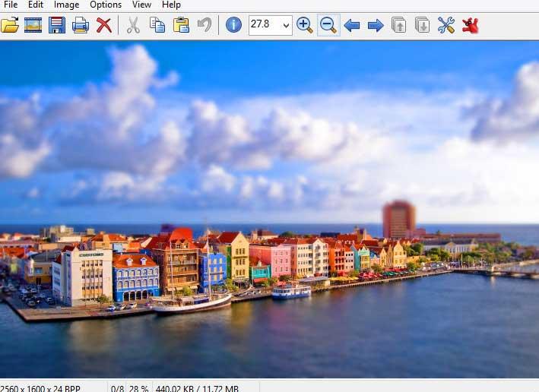Open the Help menu
This screenshot has height=392, width=539.
[171, 5]
